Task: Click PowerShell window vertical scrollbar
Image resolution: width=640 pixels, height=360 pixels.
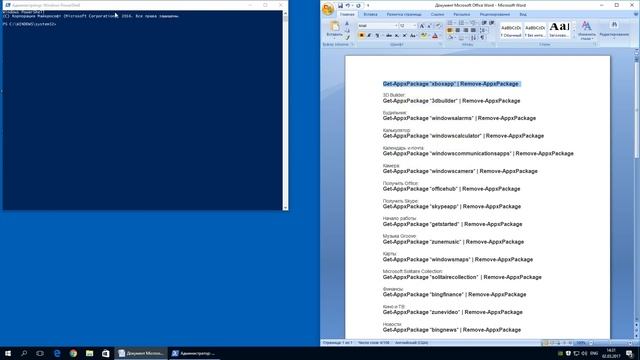Action: 285,110
